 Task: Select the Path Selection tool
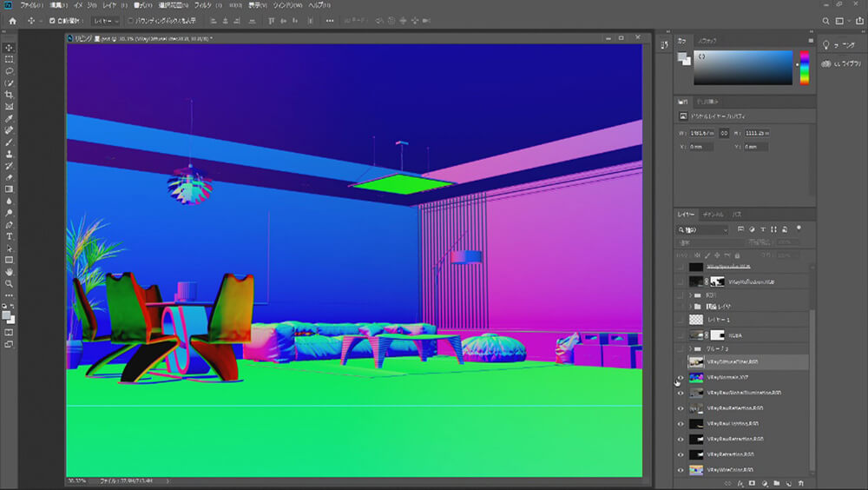9,248
